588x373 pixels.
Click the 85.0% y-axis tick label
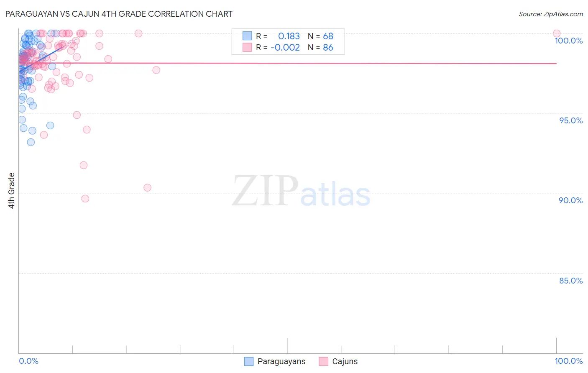pyautogui.click(x=570, y=281)
